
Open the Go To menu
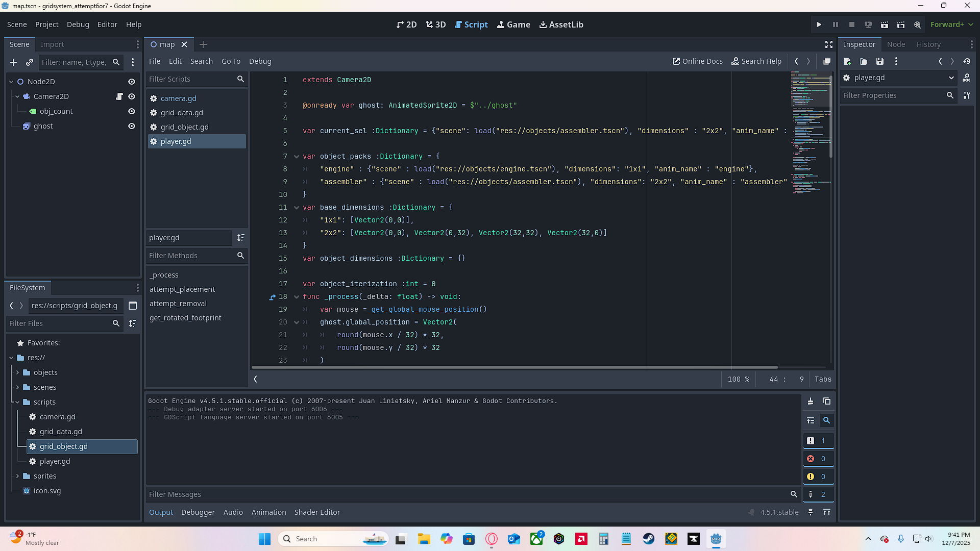point(231,61)
